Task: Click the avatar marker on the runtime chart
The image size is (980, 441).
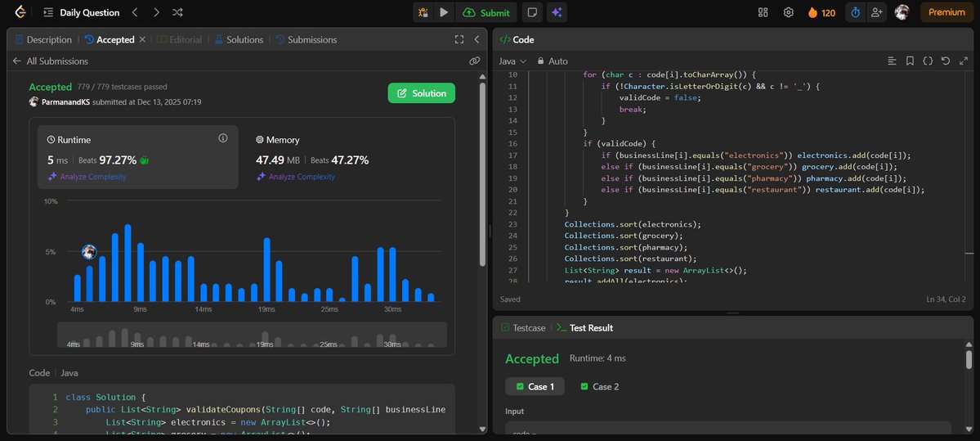Action: click(x=89, y=251)
